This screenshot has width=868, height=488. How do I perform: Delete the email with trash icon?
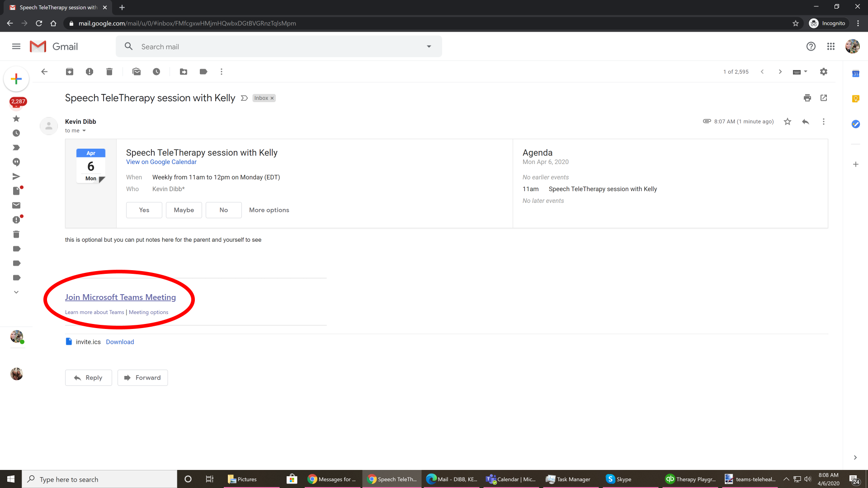coord(109,71)
